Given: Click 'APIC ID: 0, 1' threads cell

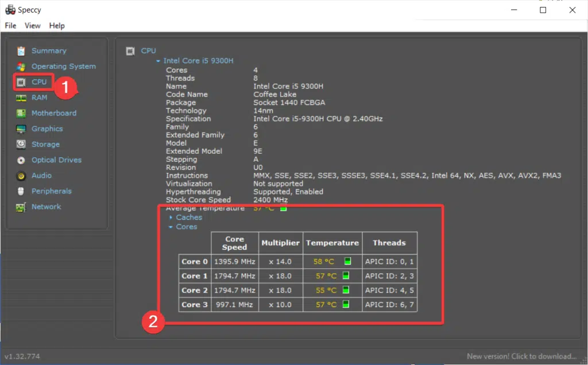Looking at the screenshot, I should click(x=389, y=262).
